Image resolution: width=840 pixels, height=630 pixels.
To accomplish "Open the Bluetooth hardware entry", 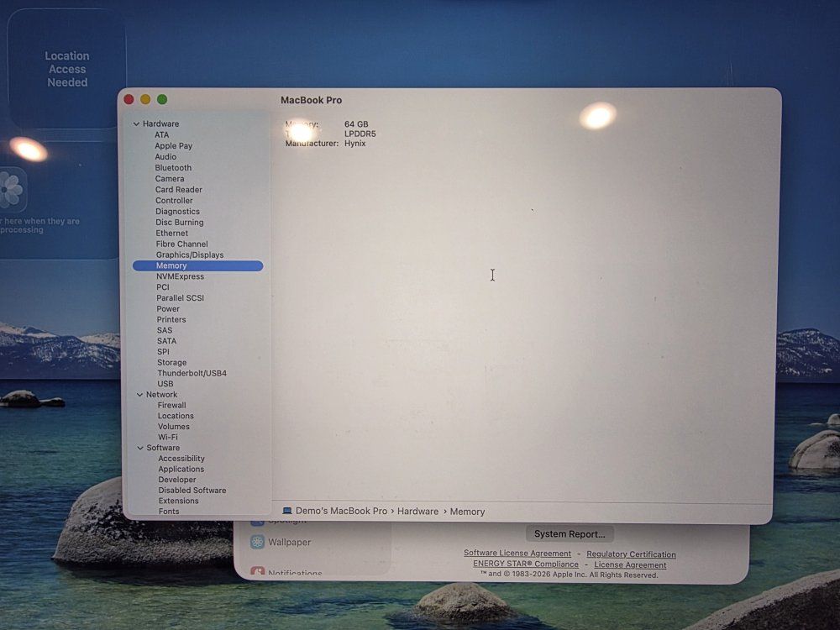I will 173,167.
